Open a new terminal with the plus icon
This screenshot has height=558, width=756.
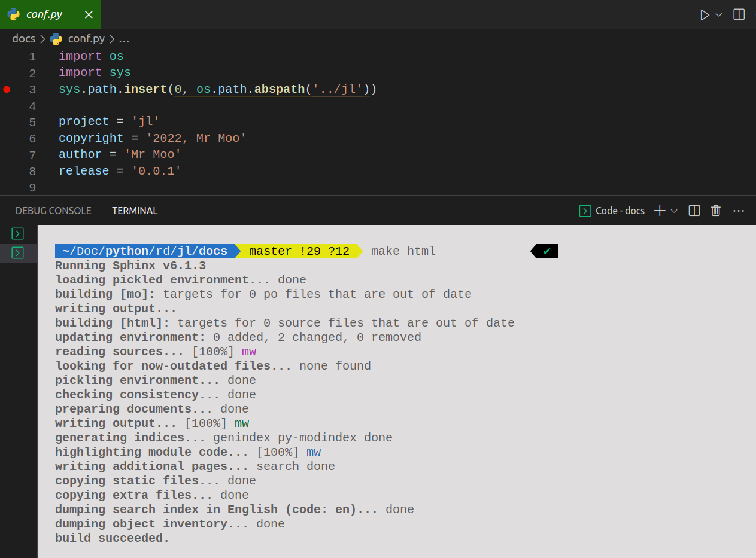coord(661,211)
